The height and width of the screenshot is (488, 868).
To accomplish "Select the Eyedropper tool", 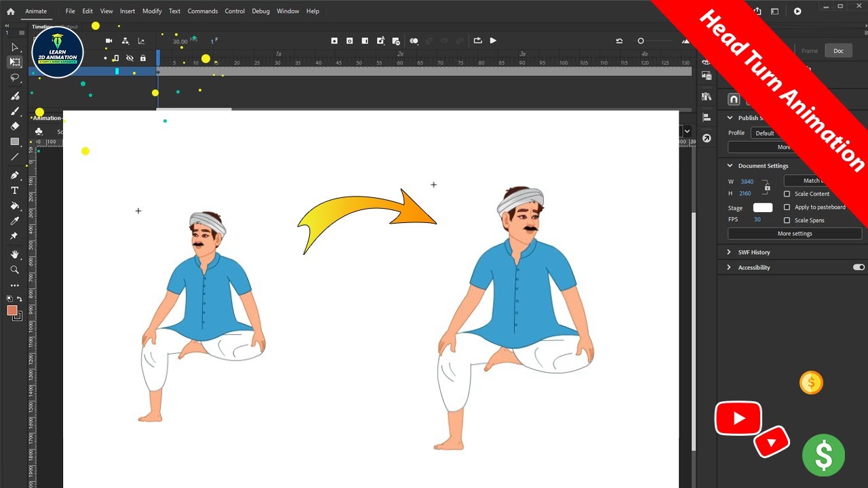I will tap(15, 221).
